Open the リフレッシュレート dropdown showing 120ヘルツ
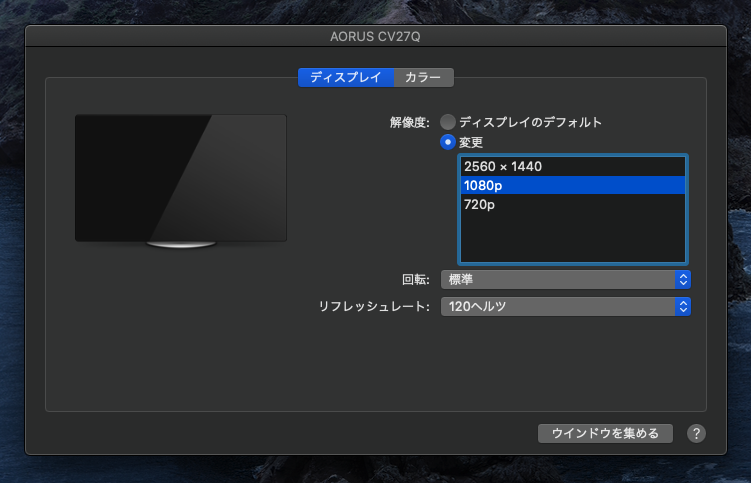This screenshot has height=483, width=751. tap(566, 307)
